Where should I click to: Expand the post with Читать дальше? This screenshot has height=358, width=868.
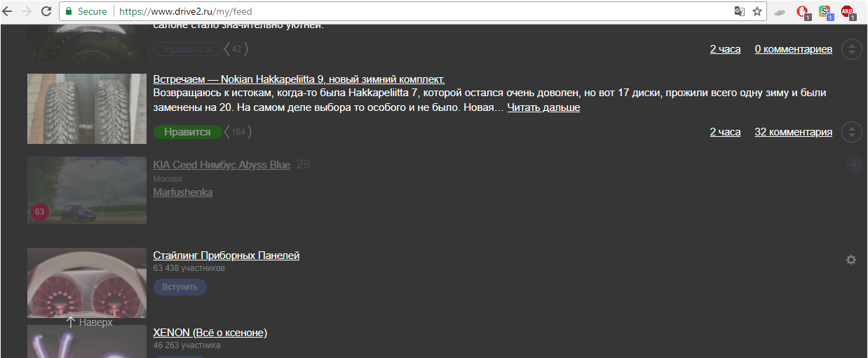click(x=543, y=107)
